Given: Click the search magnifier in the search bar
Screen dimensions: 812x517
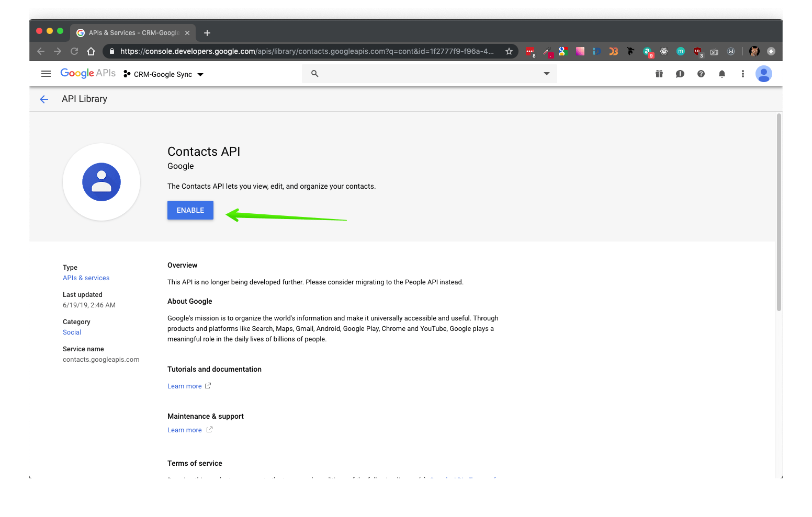Looking at the screenshot, I should (314, 73).
